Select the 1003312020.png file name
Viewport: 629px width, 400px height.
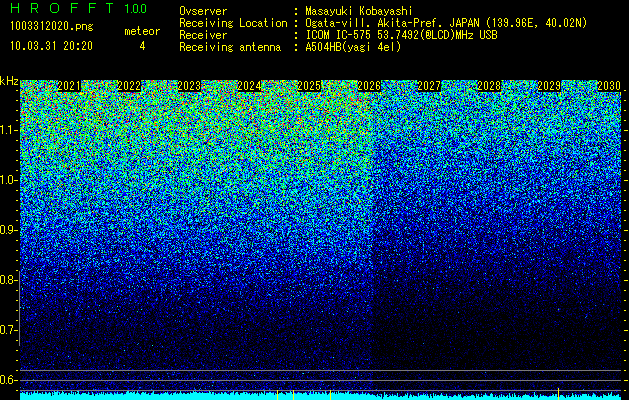tap(52, 26)
